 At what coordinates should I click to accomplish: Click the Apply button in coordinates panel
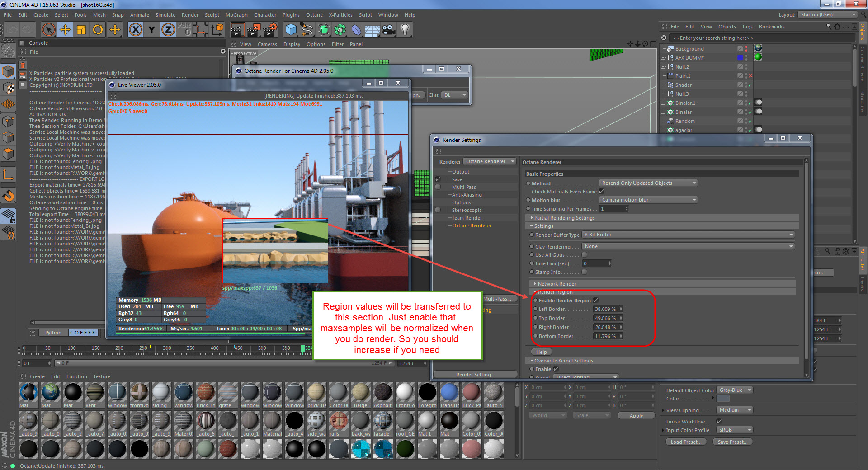pos(636,416)
